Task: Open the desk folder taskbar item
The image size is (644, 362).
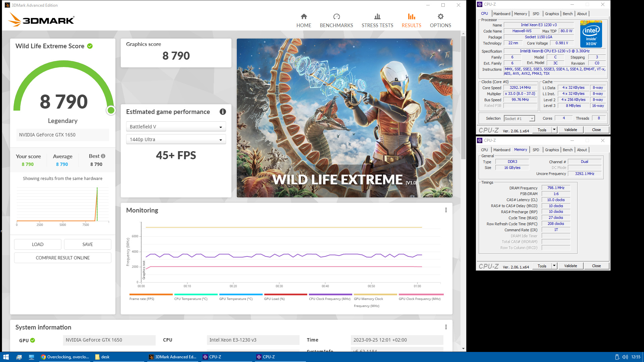Action: (x=119, y=357)
